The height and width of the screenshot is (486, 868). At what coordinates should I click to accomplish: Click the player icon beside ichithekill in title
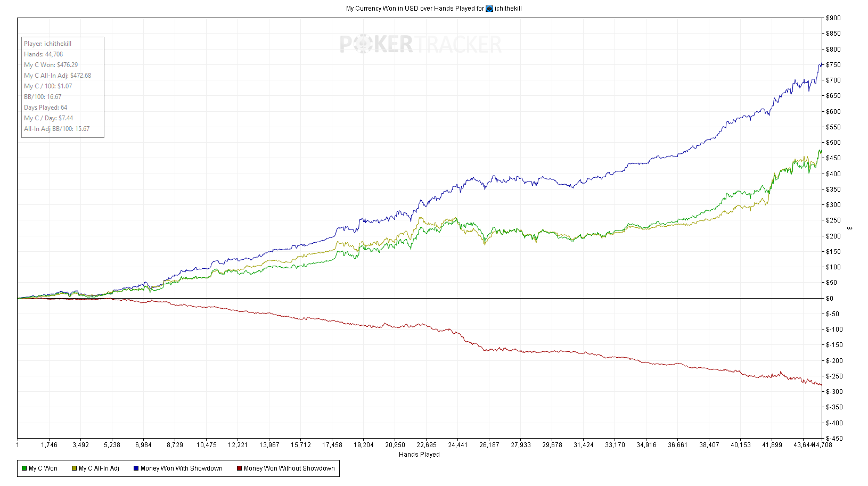coord(489,9)
